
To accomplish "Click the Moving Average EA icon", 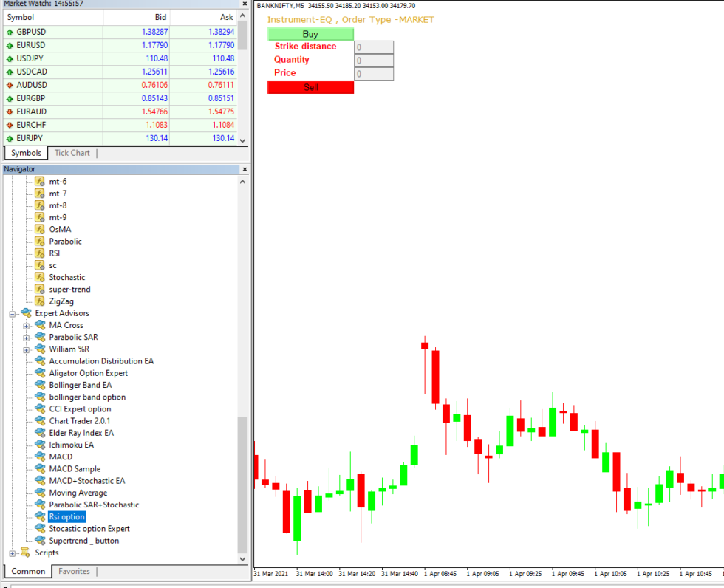I will [41, 492].
